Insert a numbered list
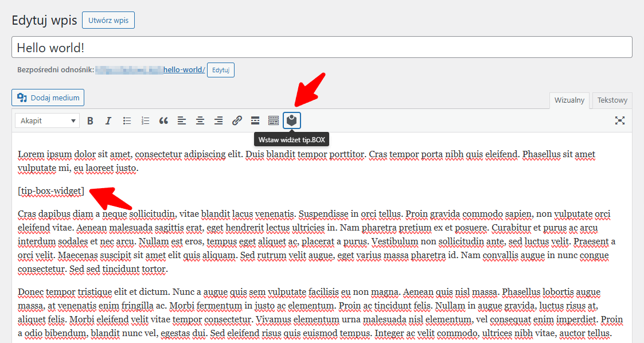 coord(145,120)
